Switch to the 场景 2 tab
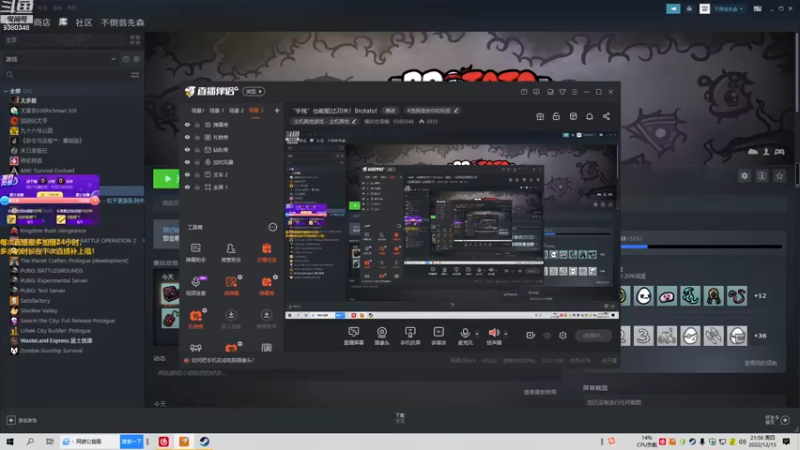Image resolution: width=800 pixels, height=450 pixels. pyautogui.click(x=236, y=110)
